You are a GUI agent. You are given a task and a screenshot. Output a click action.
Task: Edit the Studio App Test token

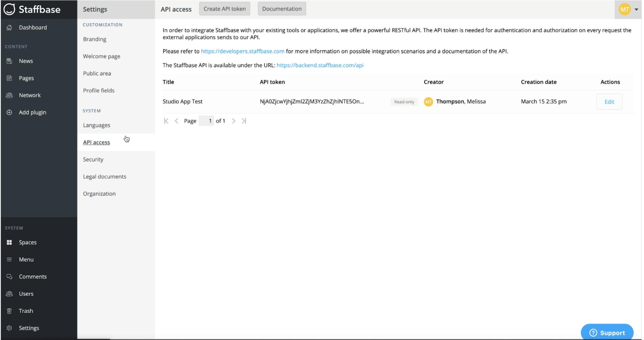point(609,102)
